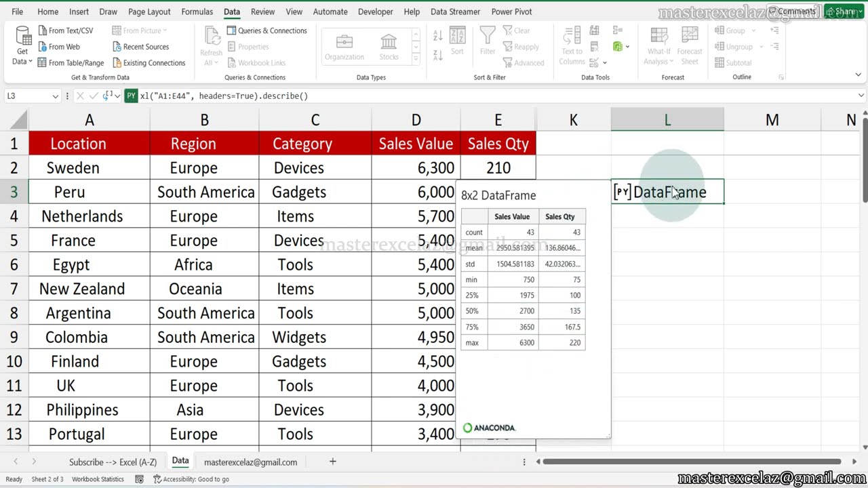Viewport: 868px width, 488px height.
Task: Select the PY DataFrame cell L3
Action: coord(667,192)
